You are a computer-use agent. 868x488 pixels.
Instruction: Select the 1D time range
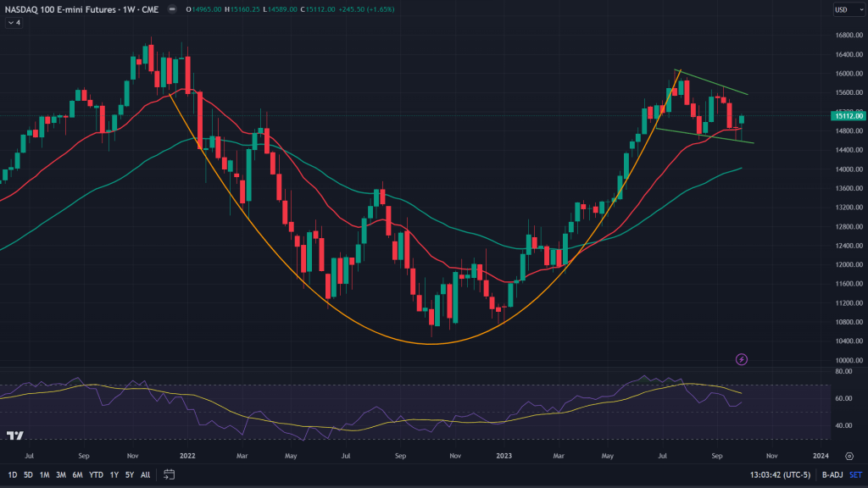14,474
